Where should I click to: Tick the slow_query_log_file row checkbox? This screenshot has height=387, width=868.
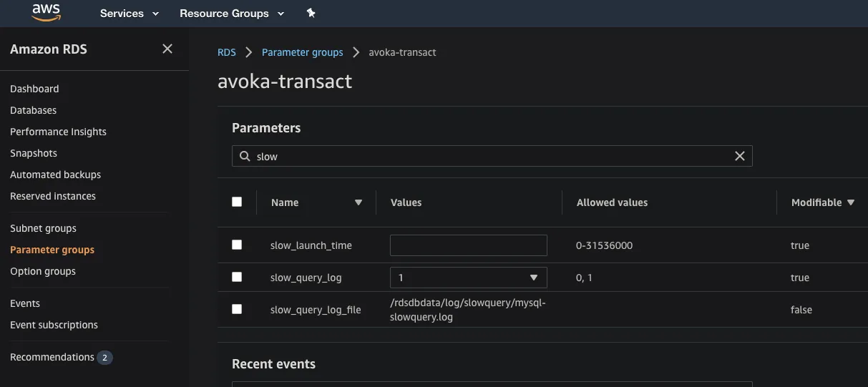point(237,309)
